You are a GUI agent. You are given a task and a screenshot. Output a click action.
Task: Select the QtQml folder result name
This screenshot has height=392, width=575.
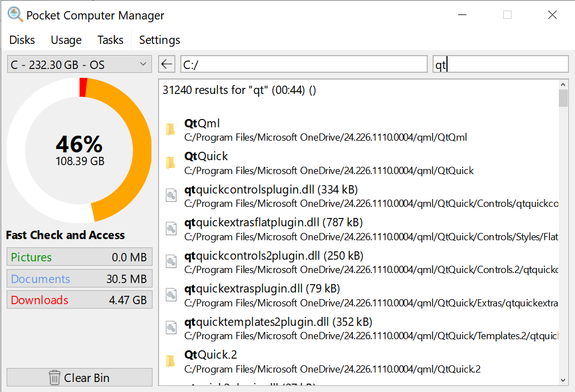tap(202, 123)
